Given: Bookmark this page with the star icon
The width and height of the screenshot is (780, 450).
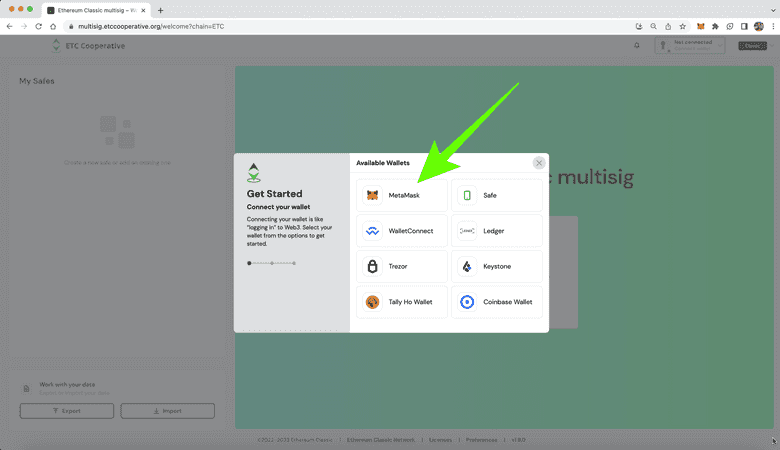Looking at the screenshot, I should click(x=682, y=26).
